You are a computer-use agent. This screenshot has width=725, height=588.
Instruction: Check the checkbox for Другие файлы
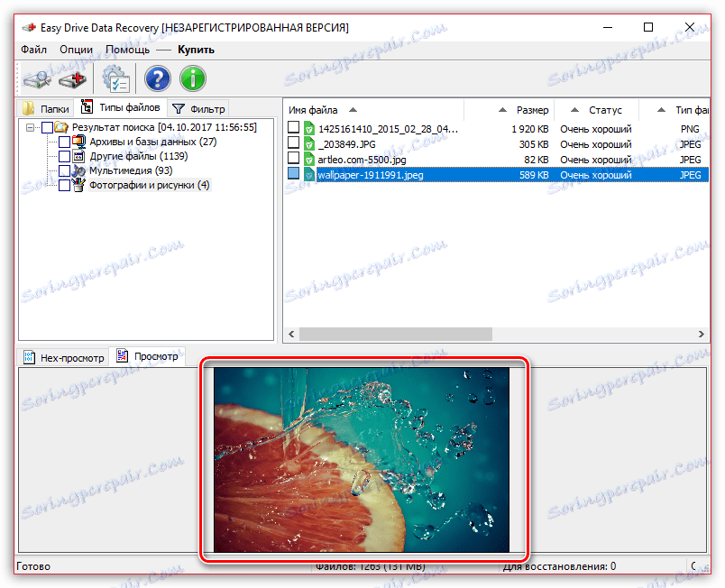click(x=65, y=155)
